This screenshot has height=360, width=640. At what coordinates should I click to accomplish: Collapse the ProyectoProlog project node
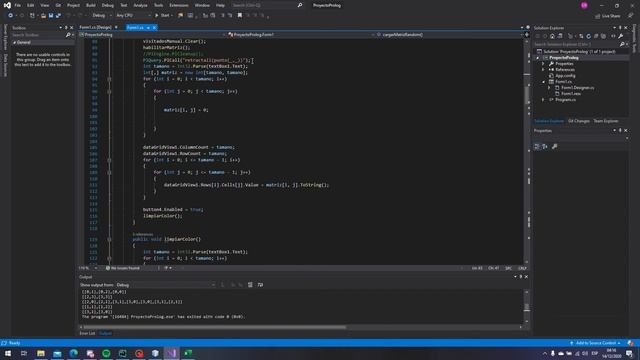click(x=538, y=58)
